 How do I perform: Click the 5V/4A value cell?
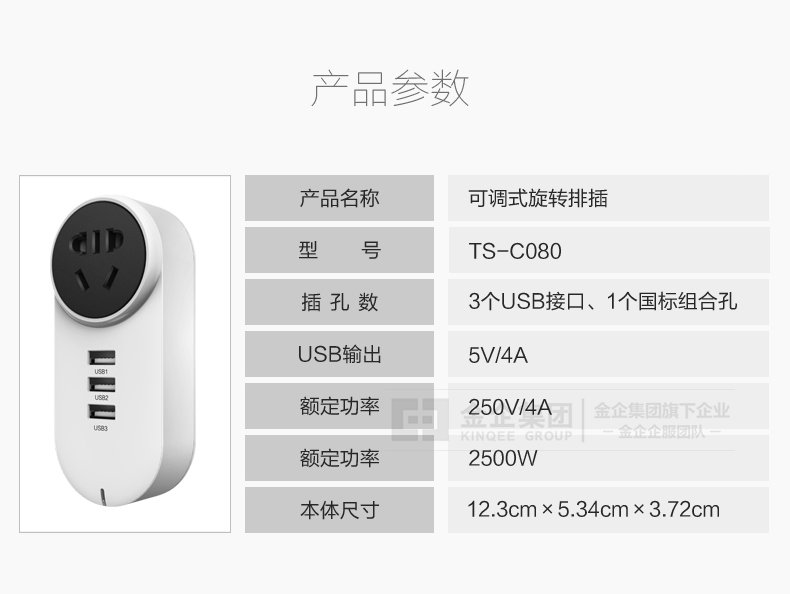click(x=609, y=354)
